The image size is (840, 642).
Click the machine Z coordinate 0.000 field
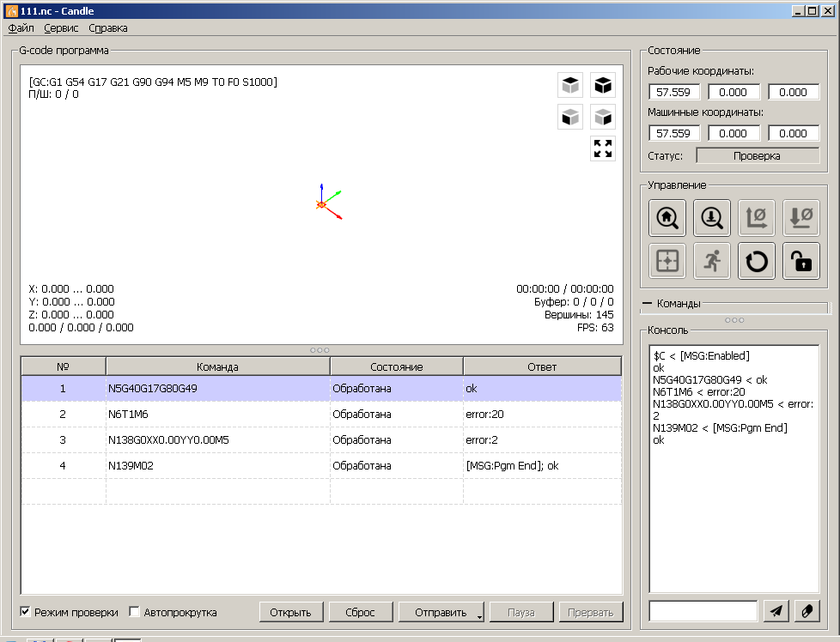(794, 133)
